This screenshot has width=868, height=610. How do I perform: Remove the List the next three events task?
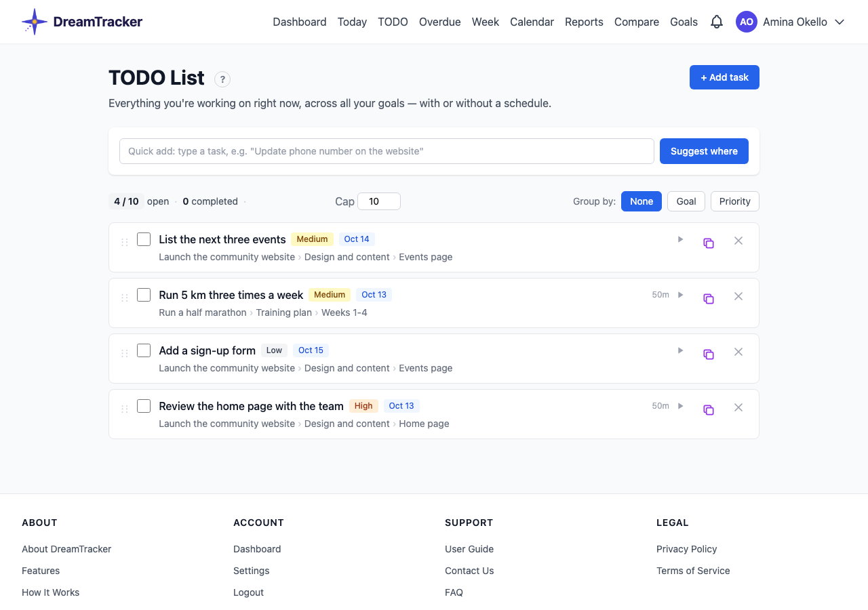pos(738,241)
